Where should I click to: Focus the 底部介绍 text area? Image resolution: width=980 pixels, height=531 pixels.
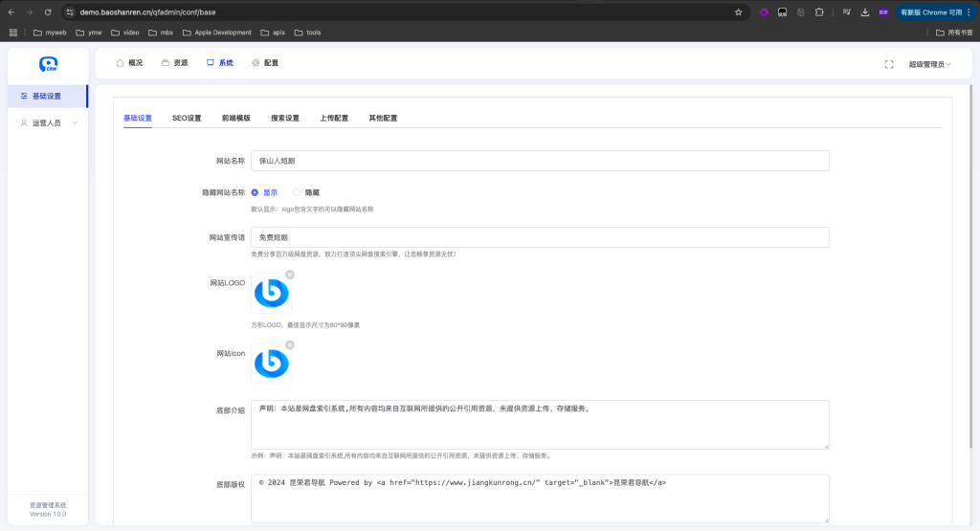coord(540,425)
